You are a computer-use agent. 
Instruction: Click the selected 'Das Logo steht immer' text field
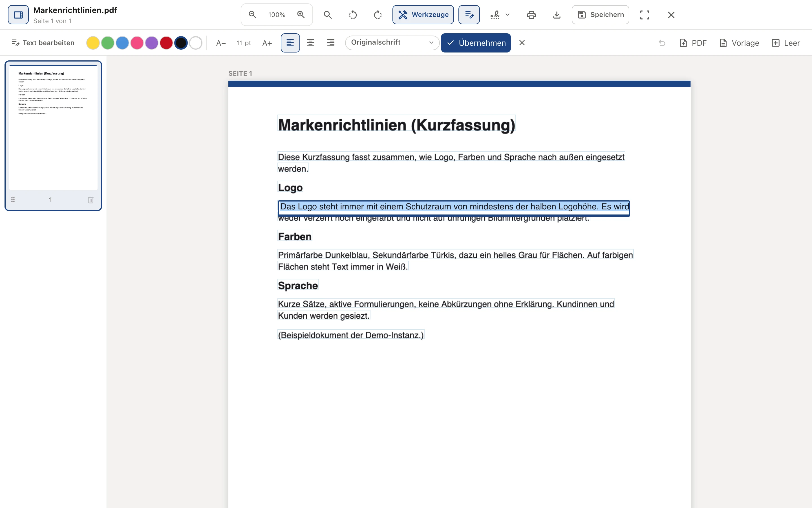454,208
